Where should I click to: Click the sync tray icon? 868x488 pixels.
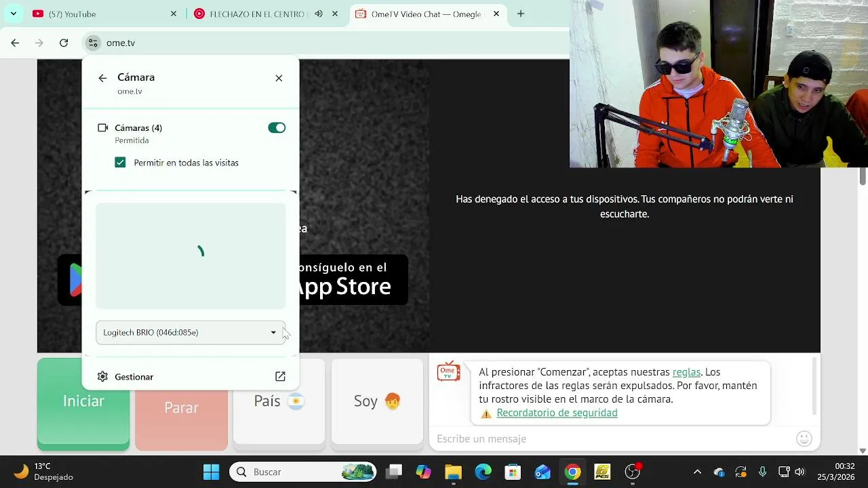[741, 472]
